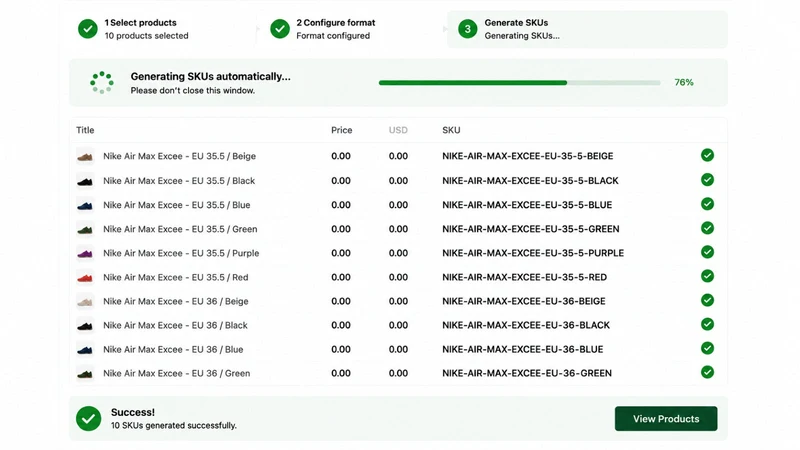Click the 76% progress value

[684, 82]
